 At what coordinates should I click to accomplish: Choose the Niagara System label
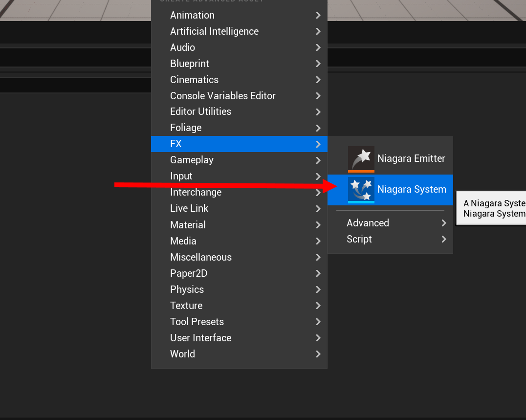pyautogui.click(x=412, y=189)
